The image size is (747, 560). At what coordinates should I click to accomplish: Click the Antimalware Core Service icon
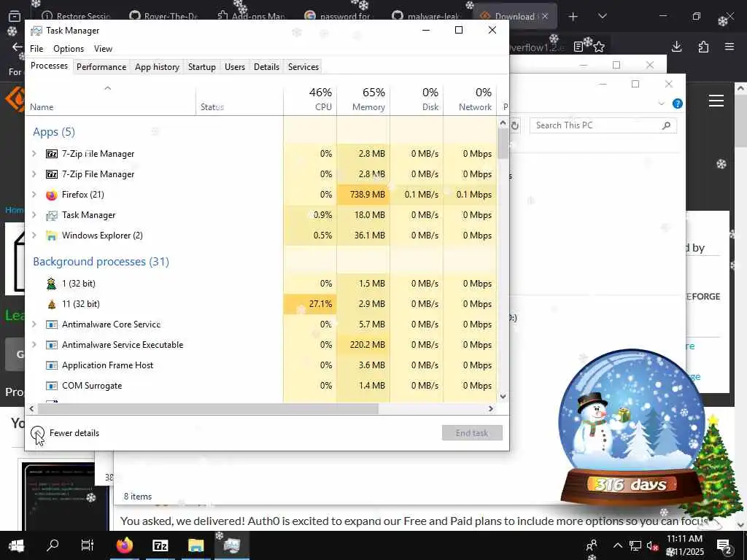pyautogui.click(x=52, y=324)
